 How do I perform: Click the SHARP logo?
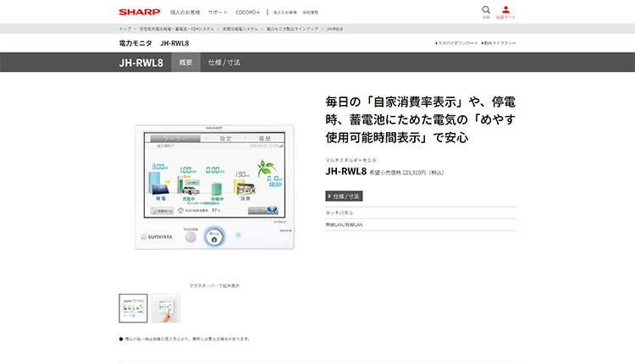coord(140,12)
